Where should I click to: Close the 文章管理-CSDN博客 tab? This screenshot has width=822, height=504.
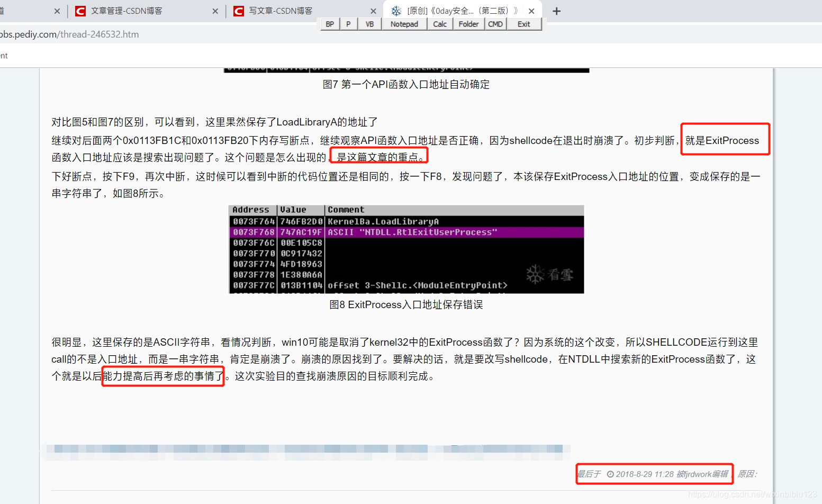coord(215,11)
